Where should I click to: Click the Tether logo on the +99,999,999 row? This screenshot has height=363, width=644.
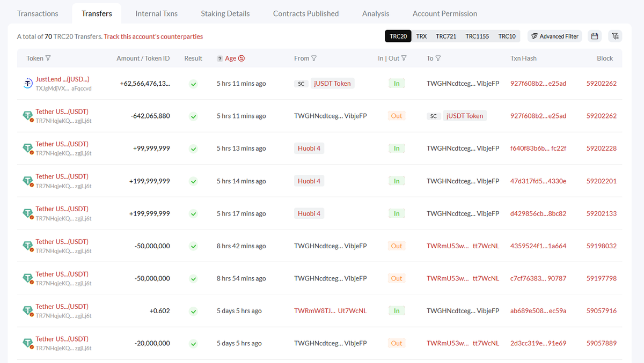click(28, 149)
